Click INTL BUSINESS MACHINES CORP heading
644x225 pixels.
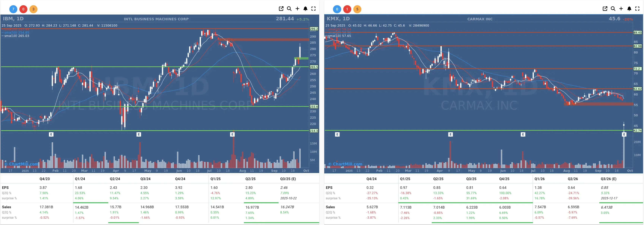[156, 19]
